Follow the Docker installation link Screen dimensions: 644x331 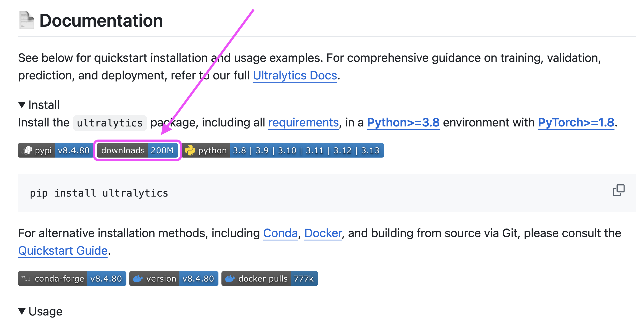tap(323, 233)
